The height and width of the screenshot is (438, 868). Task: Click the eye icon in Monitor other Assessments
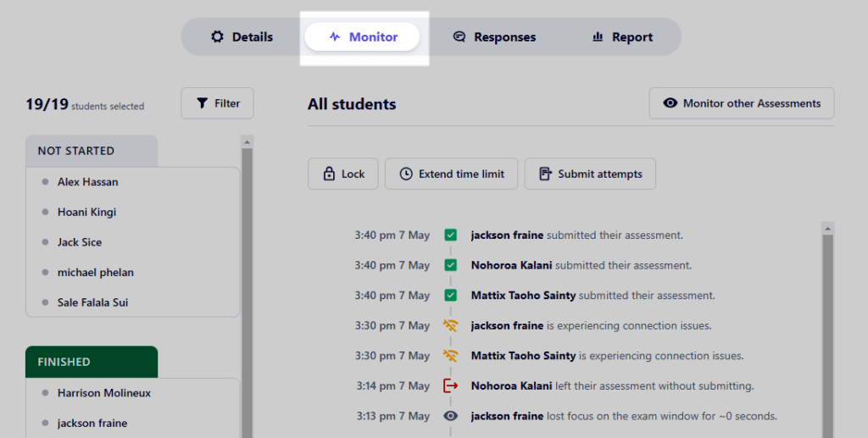tap(670, 103)
